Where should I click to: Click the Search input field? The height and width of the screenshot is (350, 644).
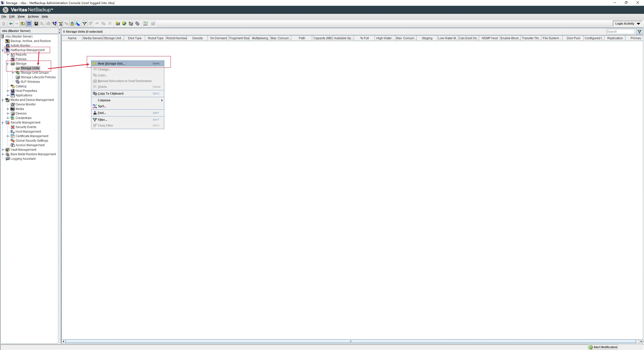coord(620,32)
